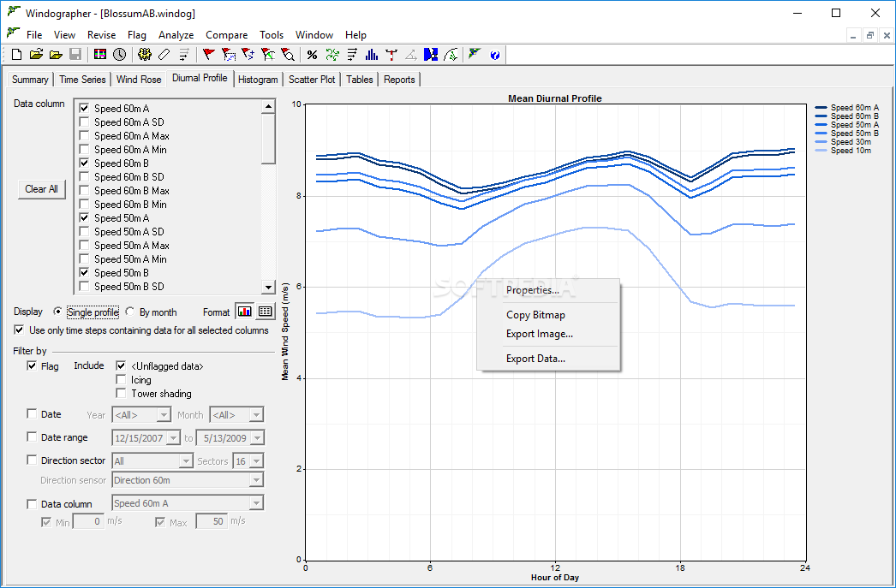This screenshot has width=896, height=588.
Task: Click the plain red flag icon
Action: (208, 55)
